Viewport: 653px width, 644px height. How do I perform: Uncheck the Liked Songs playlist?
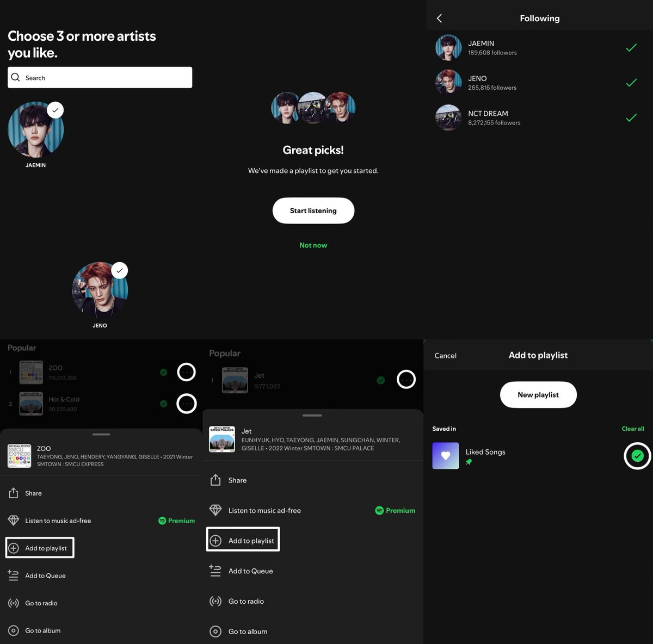pyautogui.click(x=637, y=456)
